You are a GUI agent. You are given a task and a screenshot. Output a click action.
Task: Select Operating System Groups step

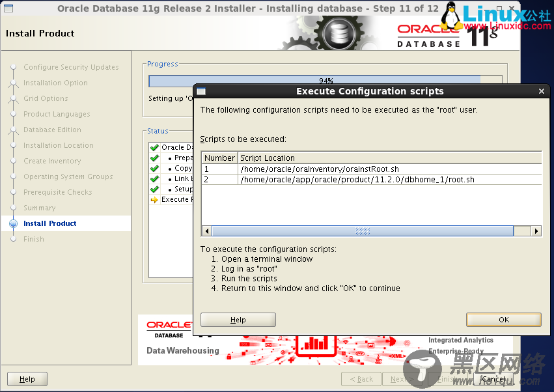tap(68, 176)
